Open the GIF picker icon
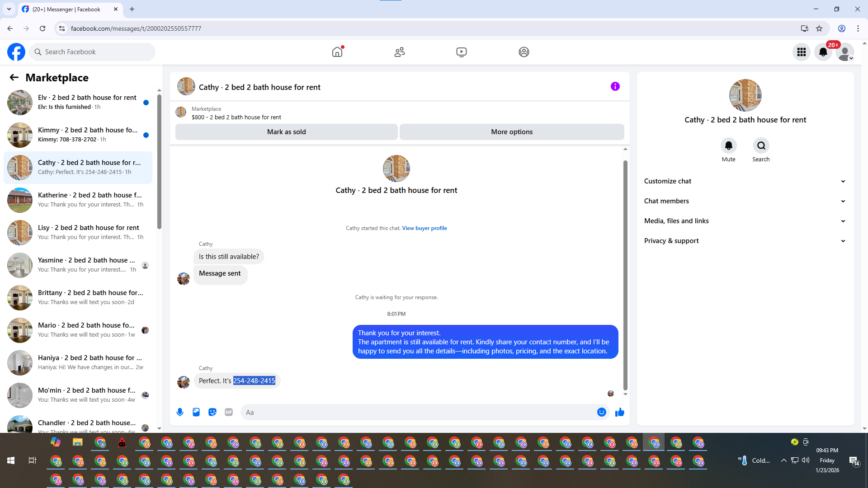Viewport: 868px width, 488px height. click(x=229, y=412)
